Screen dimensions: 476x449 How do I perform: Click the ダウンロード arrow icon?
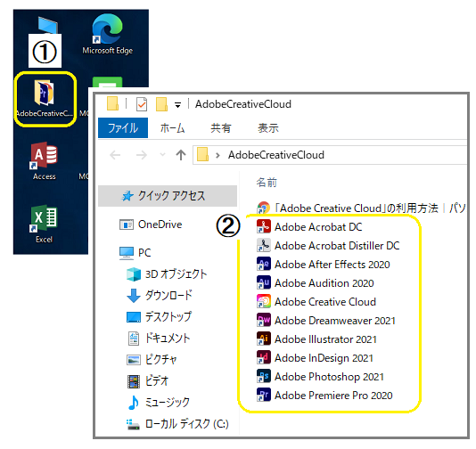[134, 295]
